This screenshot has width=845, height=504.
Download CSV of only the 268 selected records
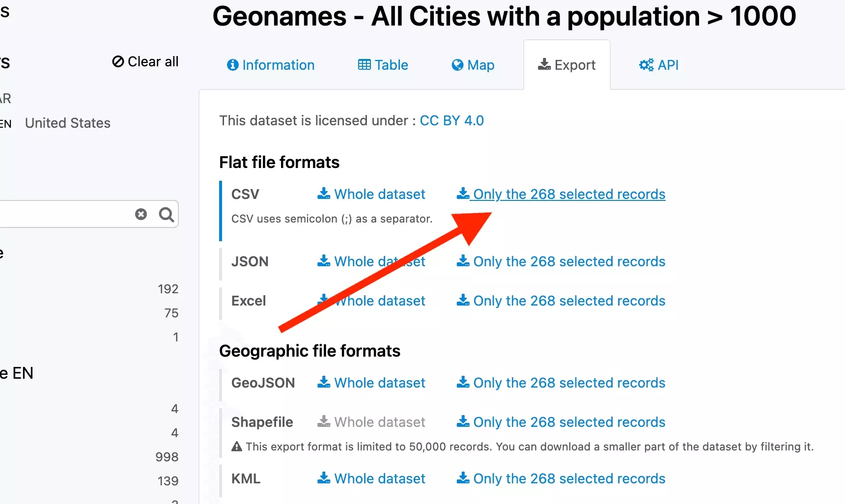pos(569,195)
